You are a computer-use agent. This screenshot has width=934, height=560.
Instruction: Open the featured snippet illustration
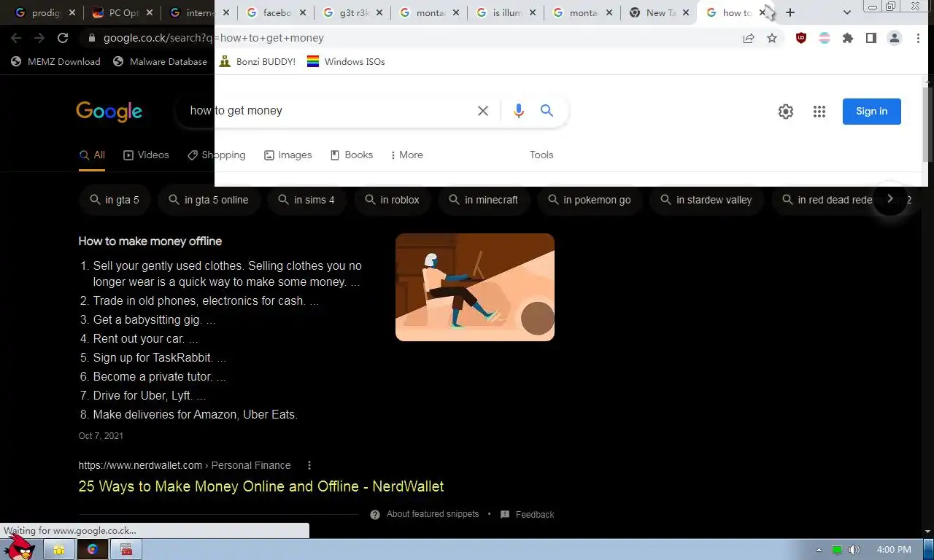pyautogui.click(x=475, y=287)
